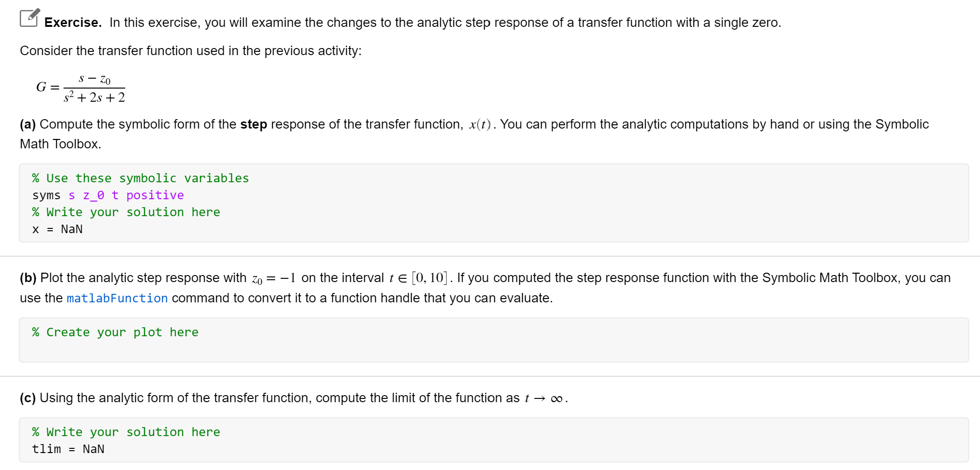The image size is (980, 470).
Task: Click the bold "(b)" part label
Action: [x=28, y=278]
